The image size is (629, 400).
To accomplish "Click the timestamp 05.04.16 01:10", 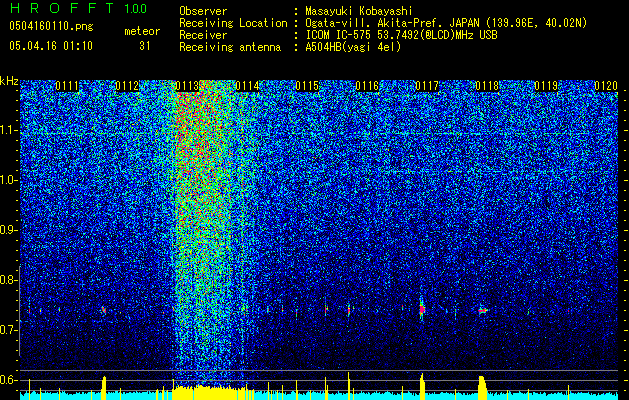I will (x=51, y=45).
